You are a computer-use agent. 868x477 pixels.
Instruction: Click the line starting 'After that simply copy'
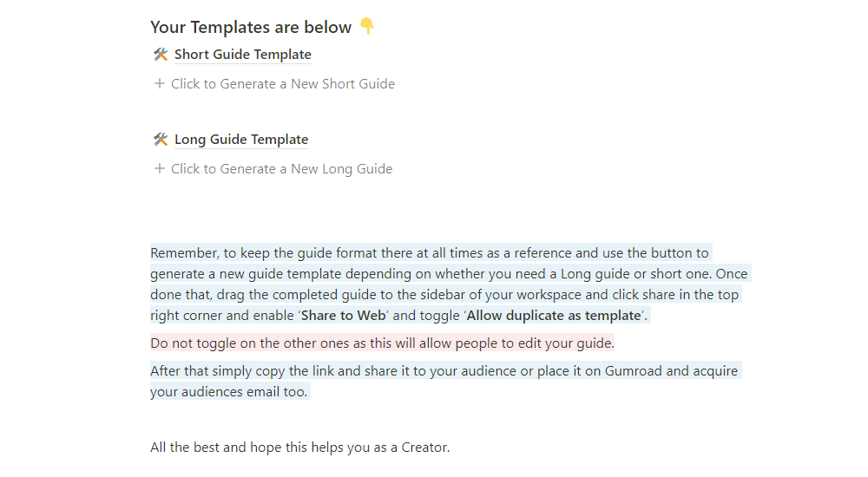(x=444, y=370)
